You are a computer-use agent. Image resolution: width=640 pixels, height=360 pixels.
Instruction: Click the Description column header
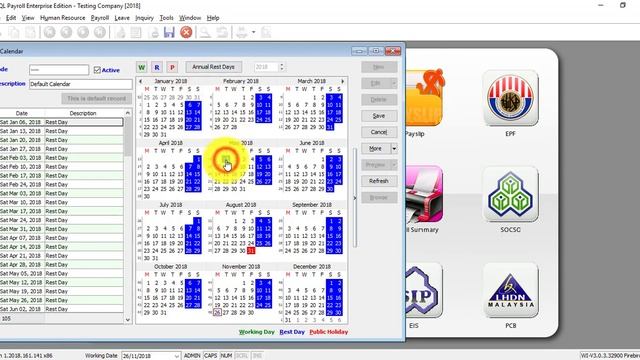(83, 113)
